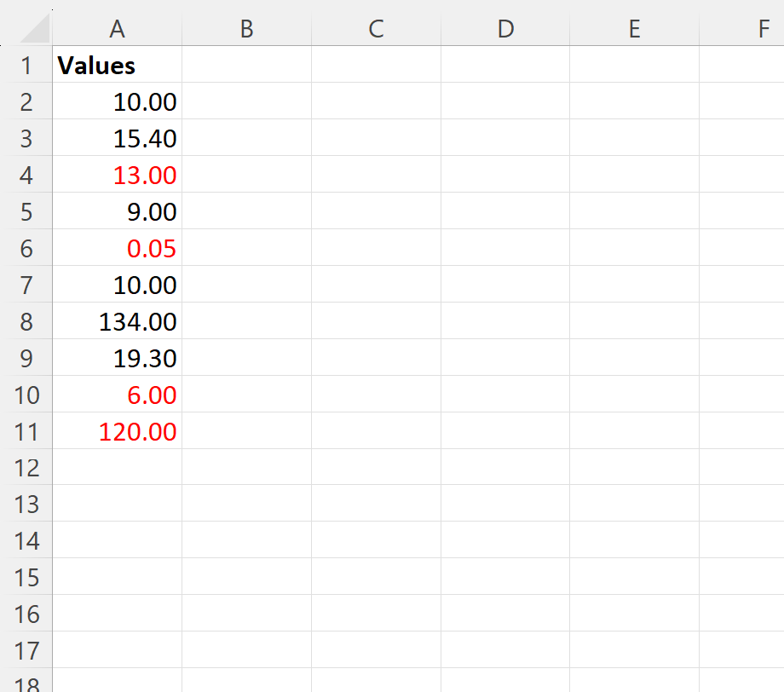Select row 7 header
This screenshot has height=692, width=784.
pyautogui.click(x=26, y=284)
